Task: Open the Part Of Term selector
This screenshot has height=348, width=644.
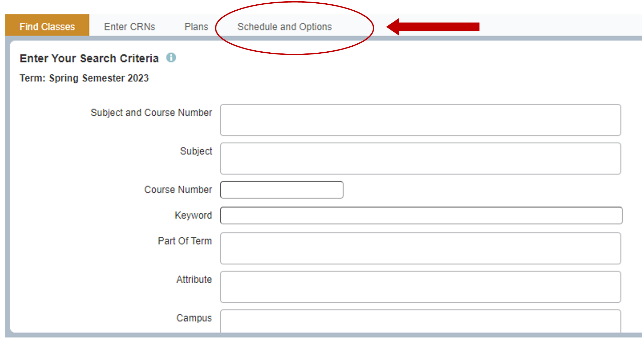Action: 420,248
